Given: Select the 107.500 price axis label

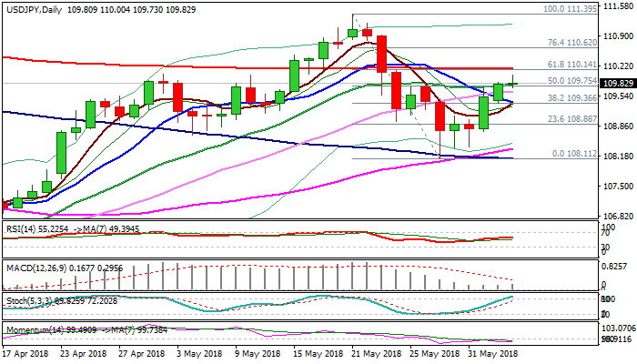Looking at the screenshot, I should coord(618,187).
